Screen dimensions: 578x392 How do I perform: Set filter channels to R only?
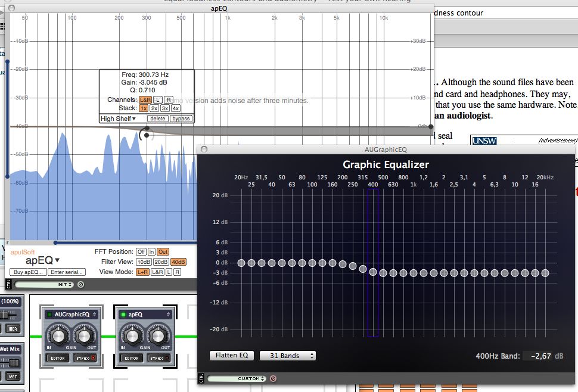(169, 100)
